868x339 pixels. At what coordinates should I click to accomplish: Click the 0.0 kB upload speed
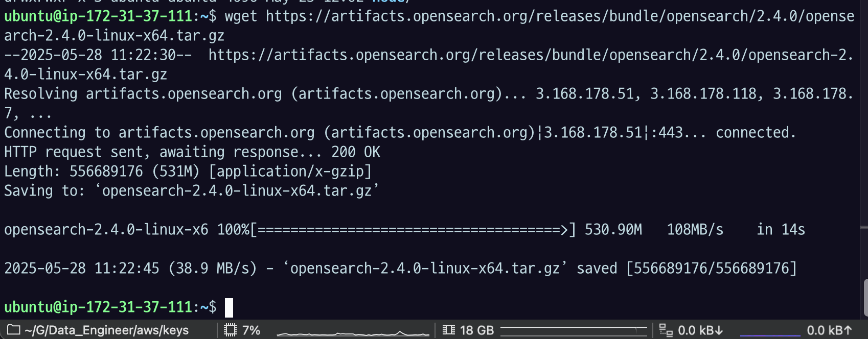(x=829, y=330)
